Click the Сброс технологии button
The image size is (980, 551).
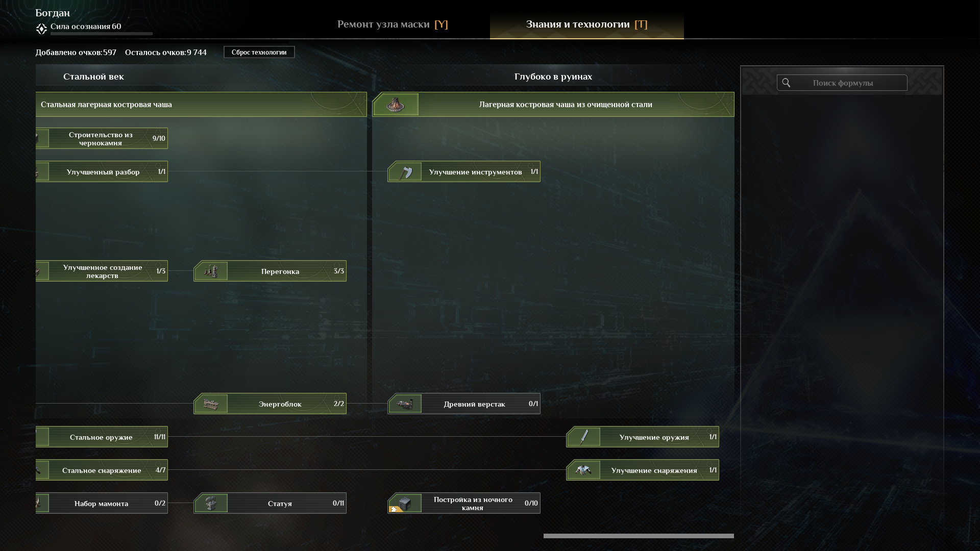click(259, 52)
